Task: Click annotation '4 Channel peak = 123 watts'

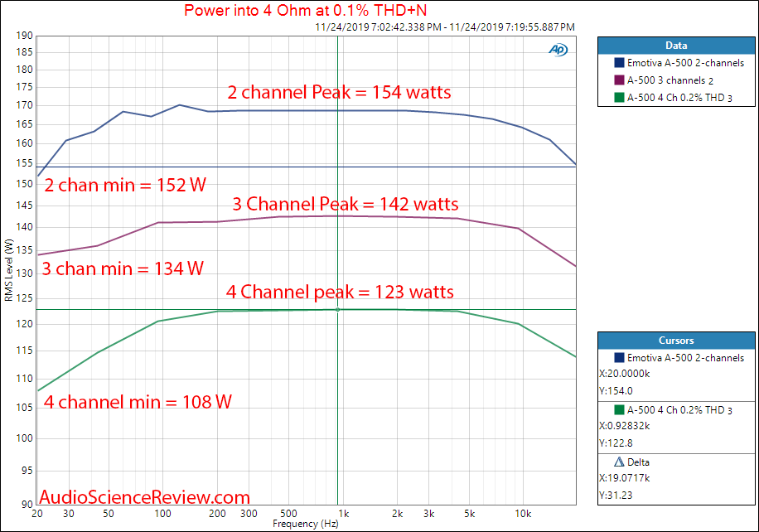Action: pyautogui.click(x=340, y=292)
